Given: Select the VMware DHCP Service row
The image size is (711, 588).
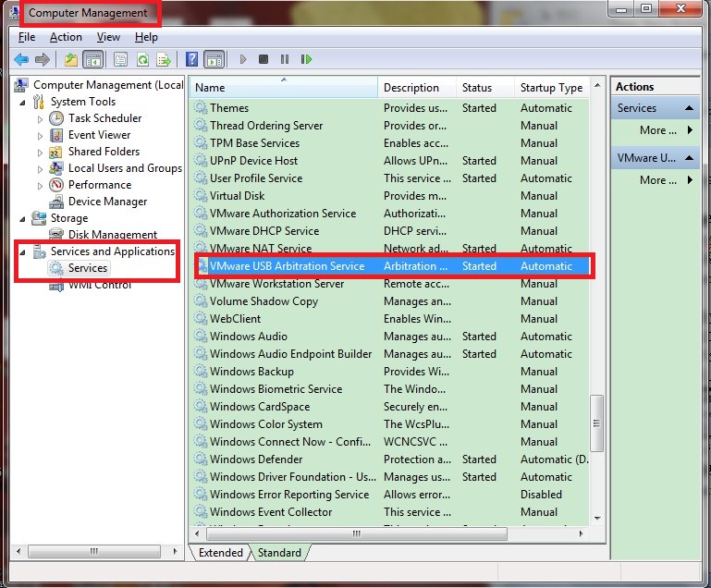Looking at the screenshot, I should [391, 231].
